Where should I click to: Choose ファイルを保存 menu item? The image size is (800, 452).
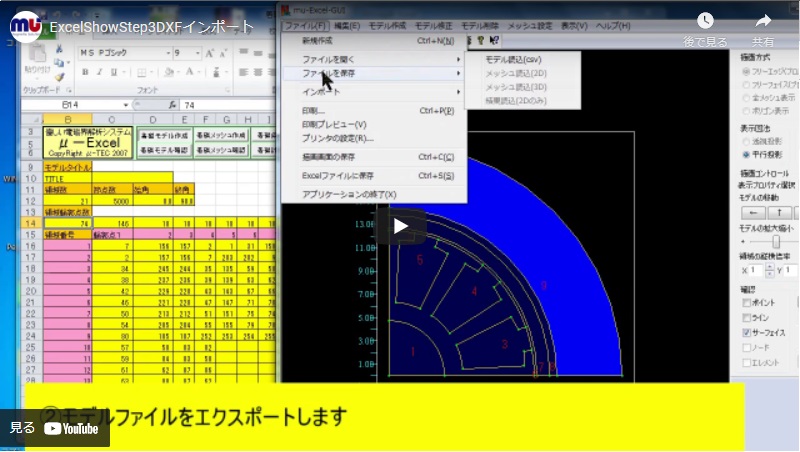click(374, 73)
